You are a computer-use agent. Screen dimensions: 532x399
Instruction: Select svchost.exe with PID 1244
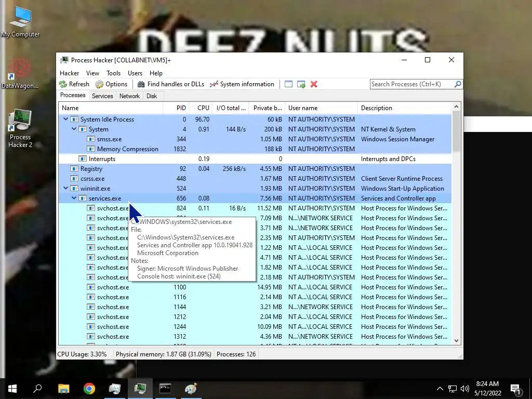pyautogui.click(x=255, y=326)
